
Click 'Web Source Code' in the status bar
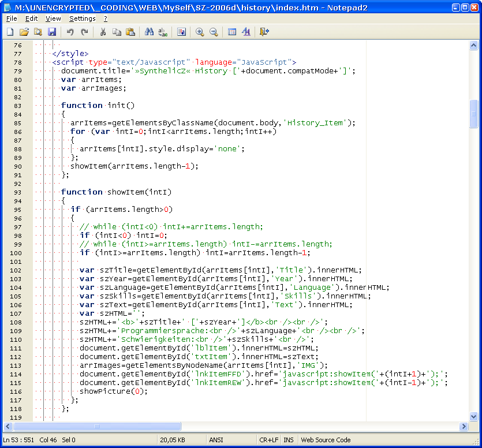(x=326, y=440)
